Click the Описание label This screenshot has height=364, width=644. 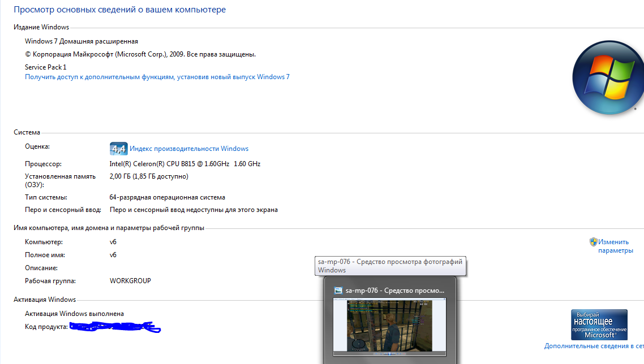[x=41, y=268]
